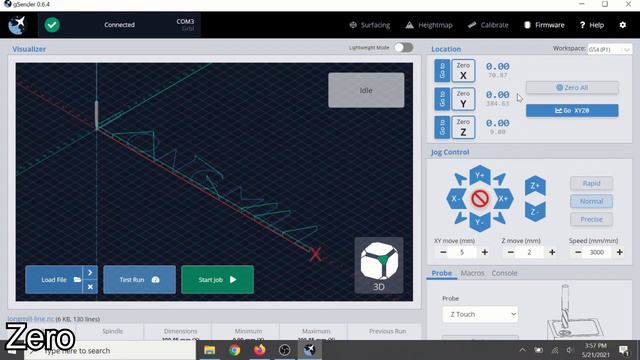Jog Y+ direction
This screenshot has width=640, height=360.
click(x=480, y=175)
